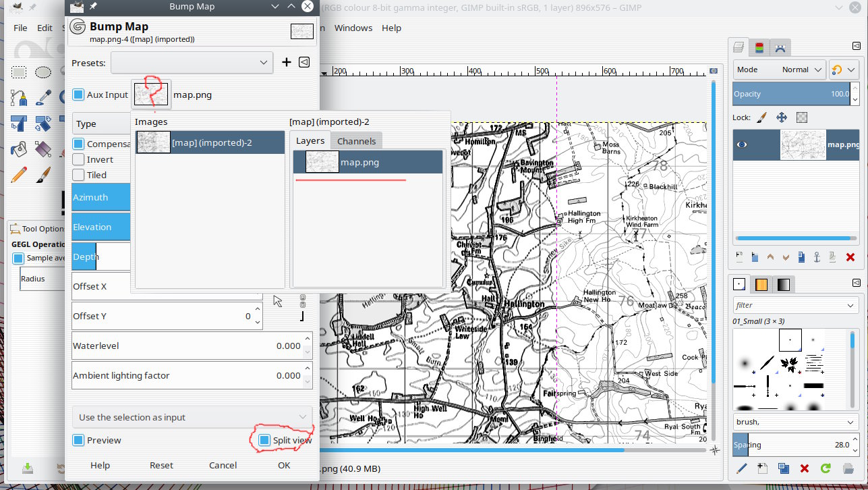Screen dimensions: 868x490
Task: Select the Pencil tool
Action: coord(19,174)
